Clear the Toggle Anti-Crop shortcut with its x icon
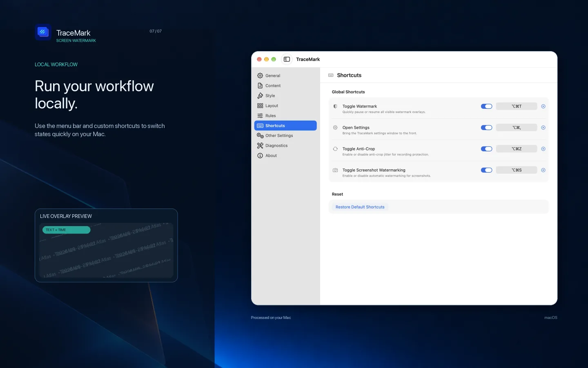This screenshot has height=368, width=588. (543, 149)
